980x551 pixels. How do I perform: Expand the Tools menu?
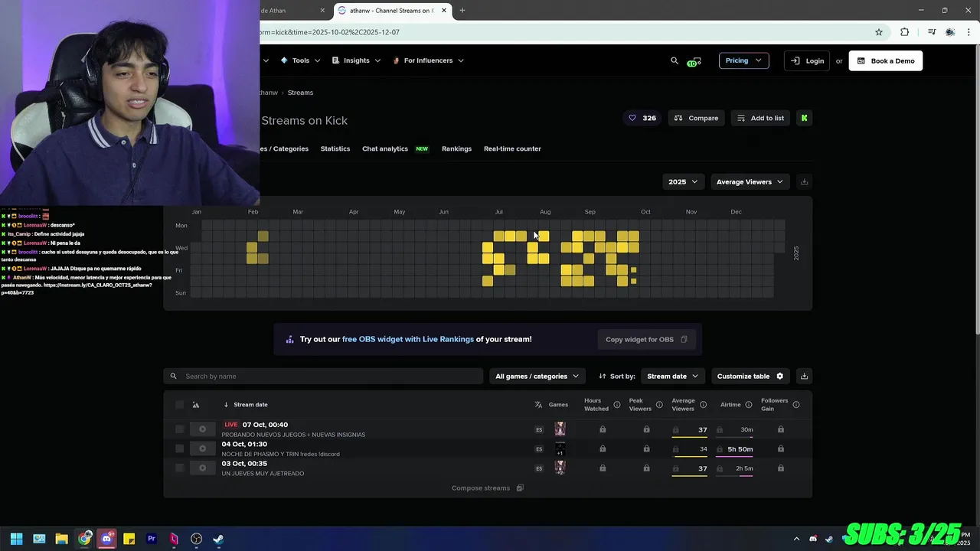pyautogui.click(x=300, y=60)
